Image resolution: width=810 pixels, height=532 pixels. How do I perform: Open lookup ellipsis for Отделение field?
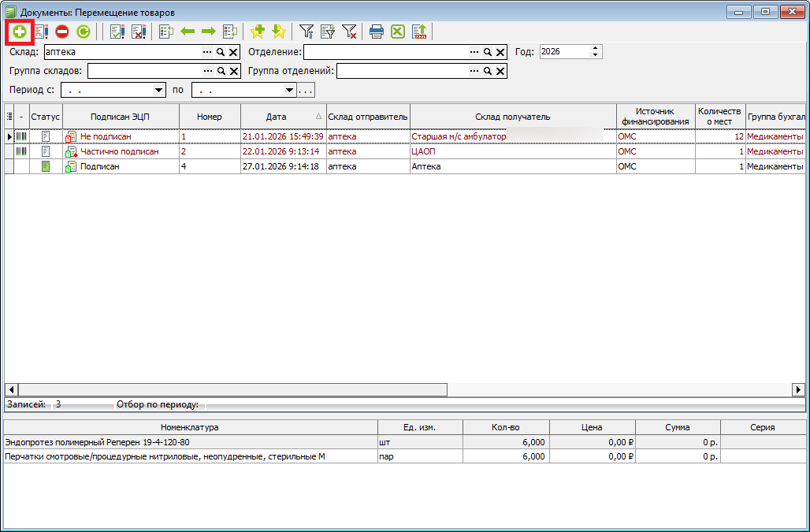474,52
